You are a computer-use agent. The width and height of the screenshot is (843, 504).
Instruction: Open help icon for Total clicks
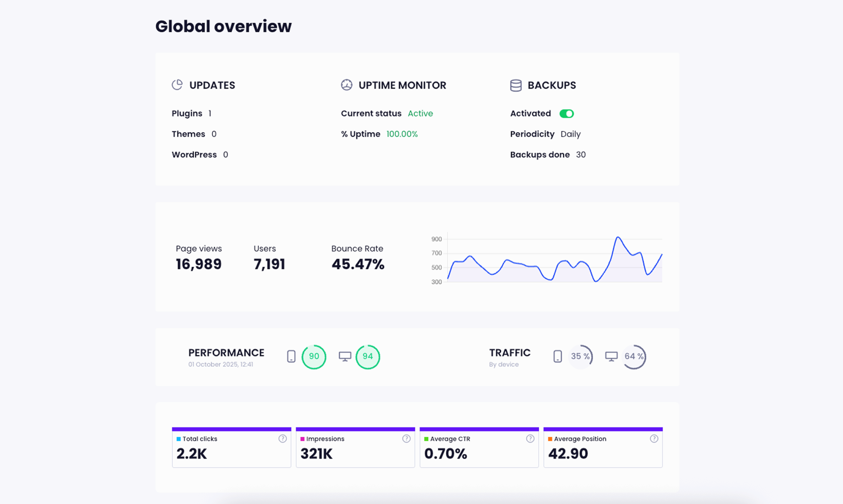tap(282, 438)
